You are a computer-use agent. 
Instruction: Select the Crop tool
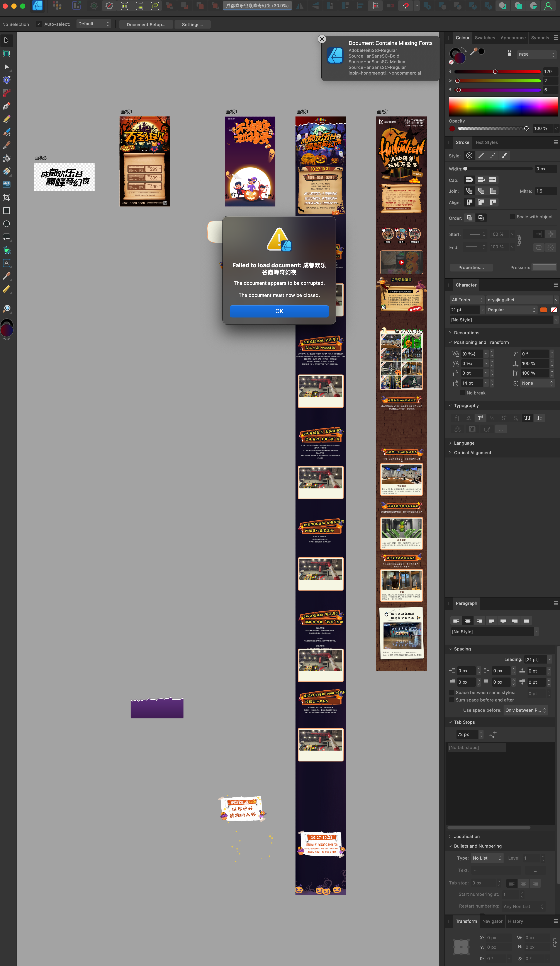coord(7,198)
